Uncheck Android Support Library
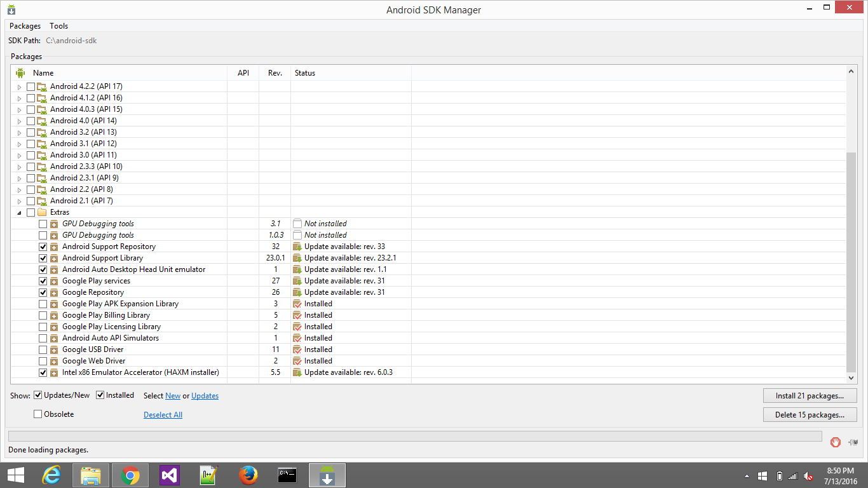 [x=43, y=258]
